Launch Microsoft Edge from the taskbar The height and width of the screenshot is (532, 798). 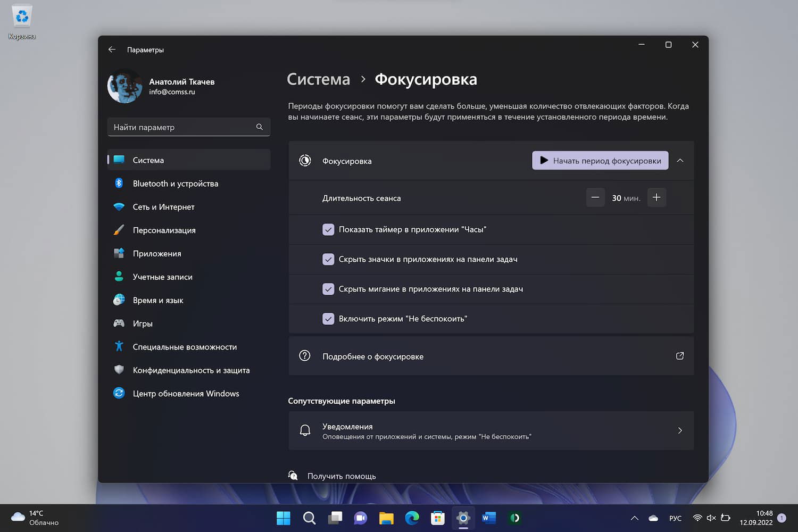tap(412, 518)
